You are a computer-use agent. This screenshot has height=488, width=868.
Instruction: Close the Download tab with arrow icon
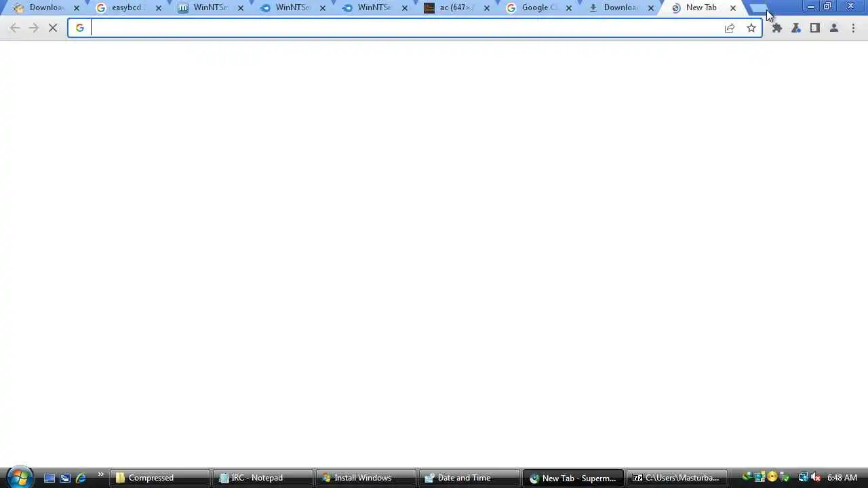(650, 8)
